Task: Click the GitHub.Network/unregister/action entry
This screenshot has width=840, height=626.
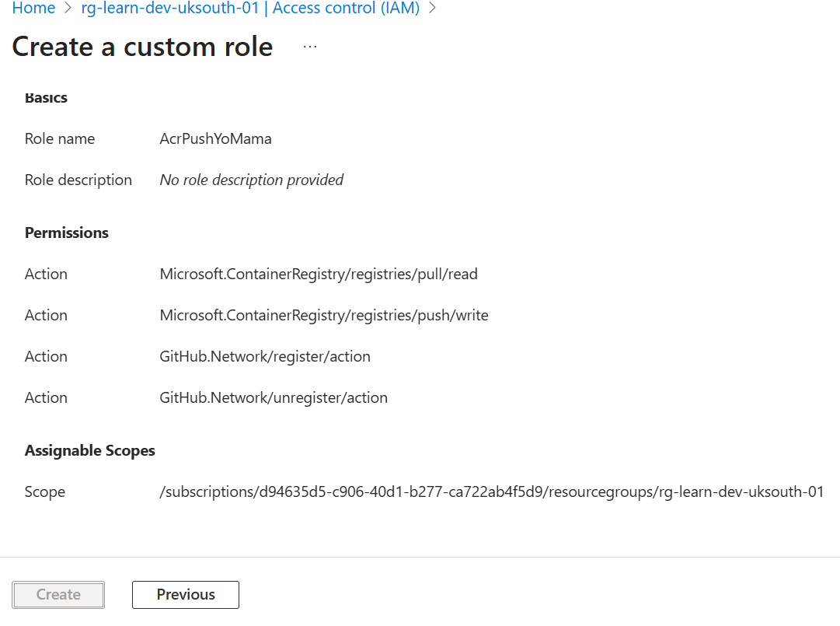Action: click(274, 398)
